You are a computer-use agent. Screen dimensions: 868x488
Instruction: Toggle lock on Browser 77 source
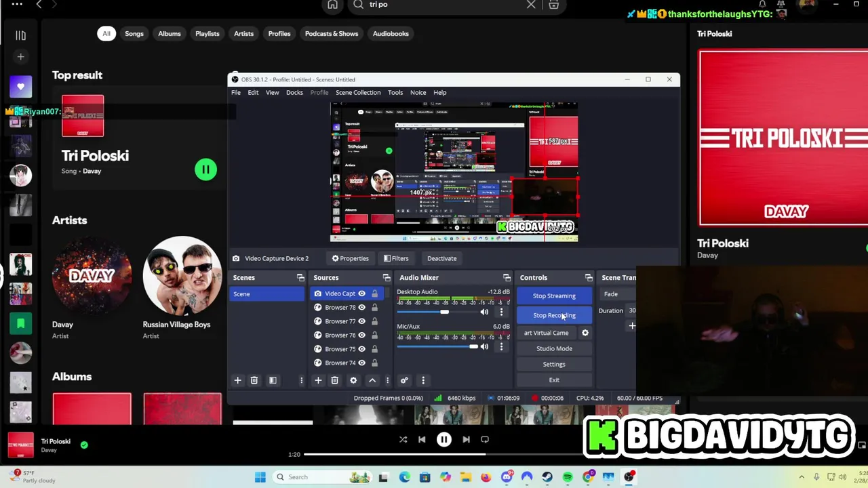click(x=374, y=321)
